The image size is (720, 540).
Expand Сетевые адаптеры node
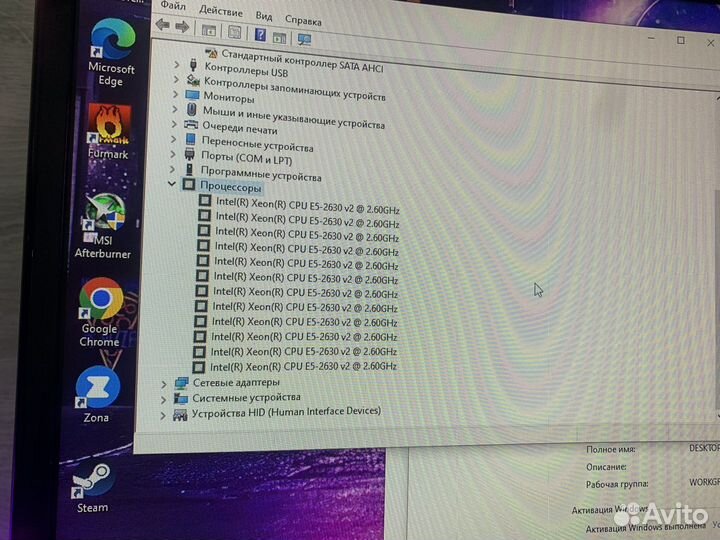[x=163, y=384]
